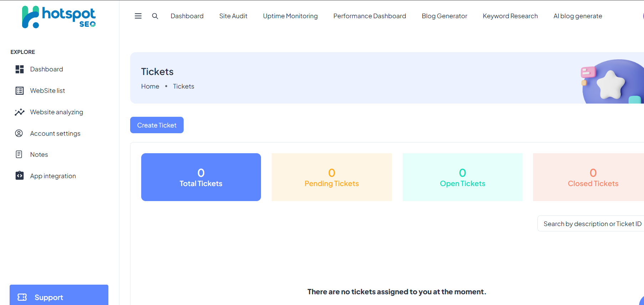Click the WebSite list icon
The width and height of the screenshot is (644, 305).
20,91
